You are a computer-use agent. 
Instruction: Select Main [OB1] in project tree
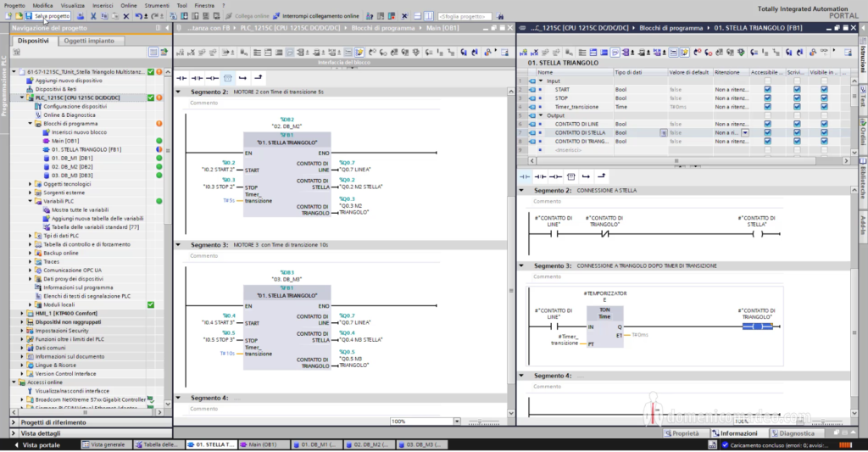coord(64,141)
